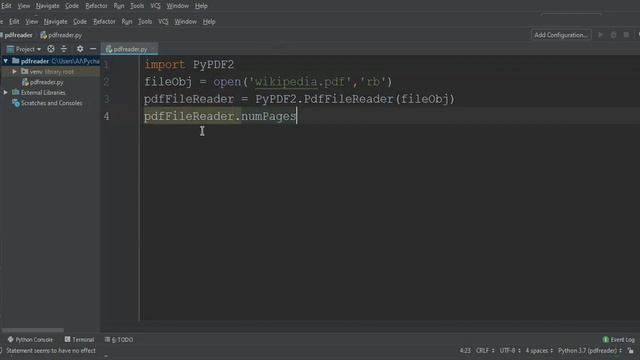Open the Terminal tool window
This screenshot has width=640, height=360.
79,340
